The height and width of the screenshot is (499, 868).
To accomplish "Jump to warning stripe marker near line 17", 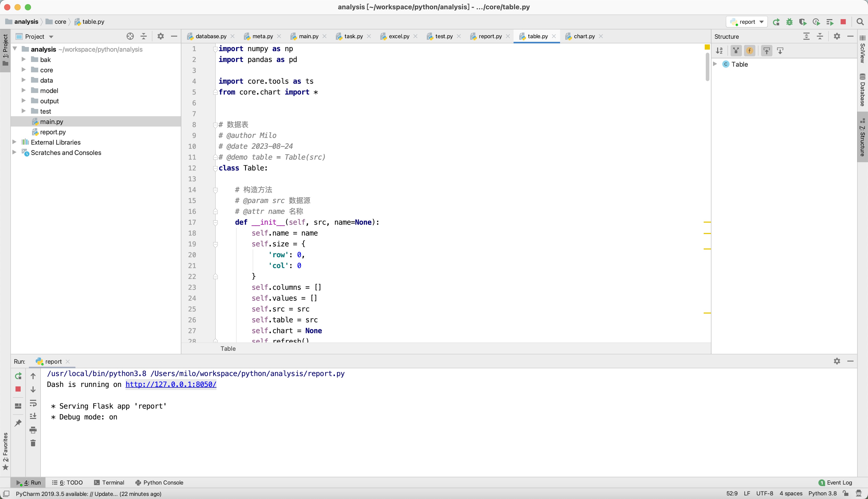I will pyautogui.click(x=707, y=222).
